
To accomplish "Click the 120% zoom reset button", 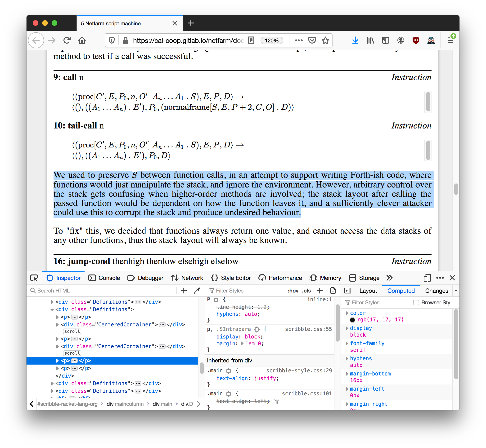I will point(272,41).
